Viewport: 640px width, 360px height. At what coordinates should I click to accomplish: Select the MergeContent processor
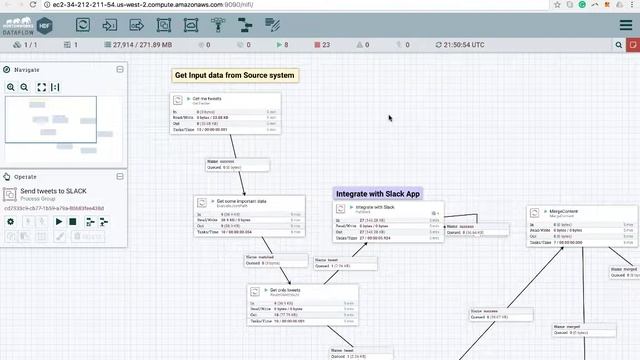point(582,227)
